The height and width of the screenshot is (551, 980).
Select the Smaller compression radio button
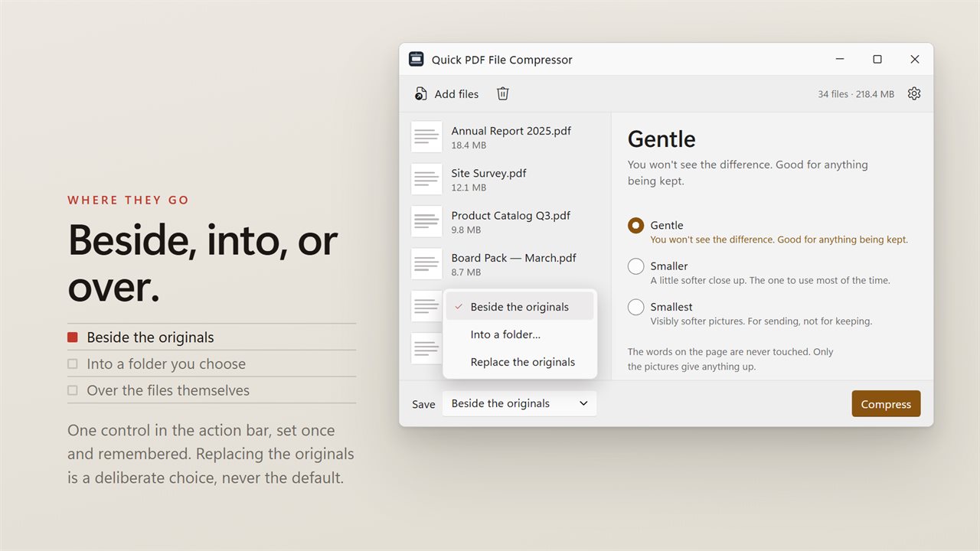635,266
